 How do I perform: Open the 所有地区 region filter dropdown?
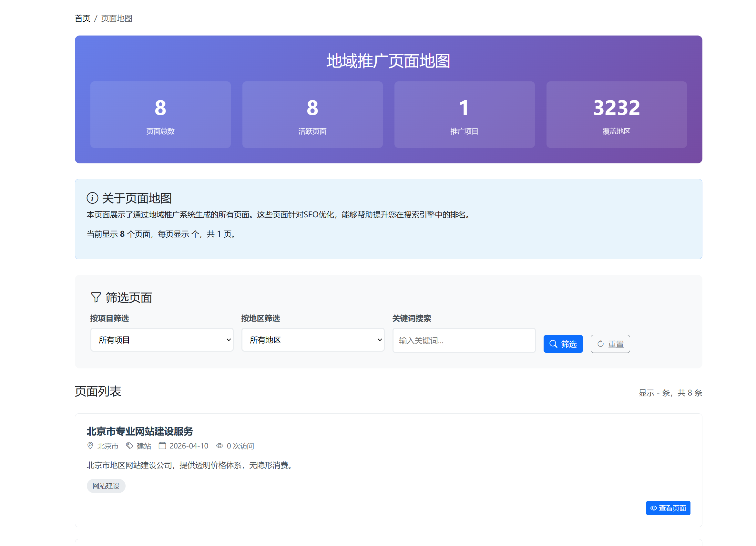pos(313,340)
